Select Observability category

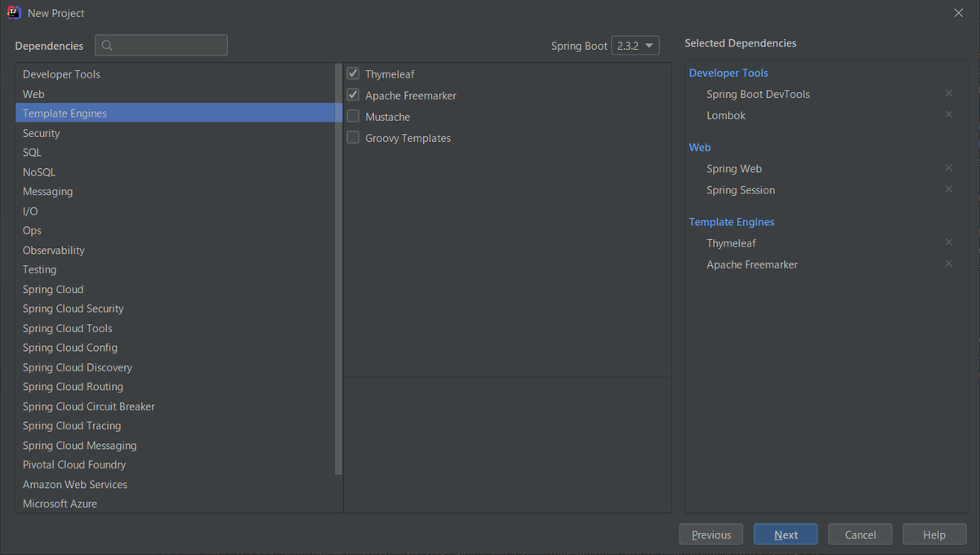tap(175, 251)
